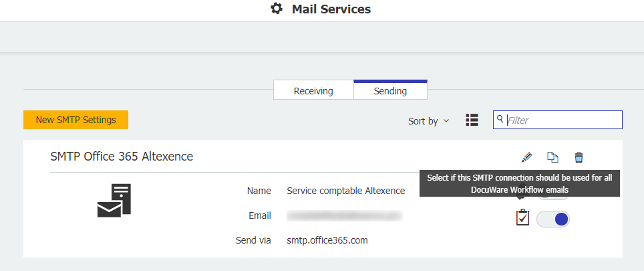Switch to list view layout icon
The width and height of the screenshot is (644, 271).
pyautogui.click(x=472, y=120)
